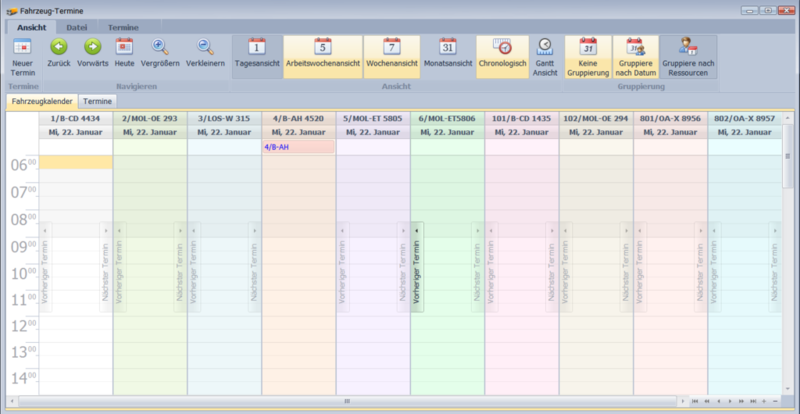Click Vorheriger Termin in 6/MOL-ET5806 column
The height and width of the screenshot is (414, 800).
pyautogui.click(x=417, y=267)
